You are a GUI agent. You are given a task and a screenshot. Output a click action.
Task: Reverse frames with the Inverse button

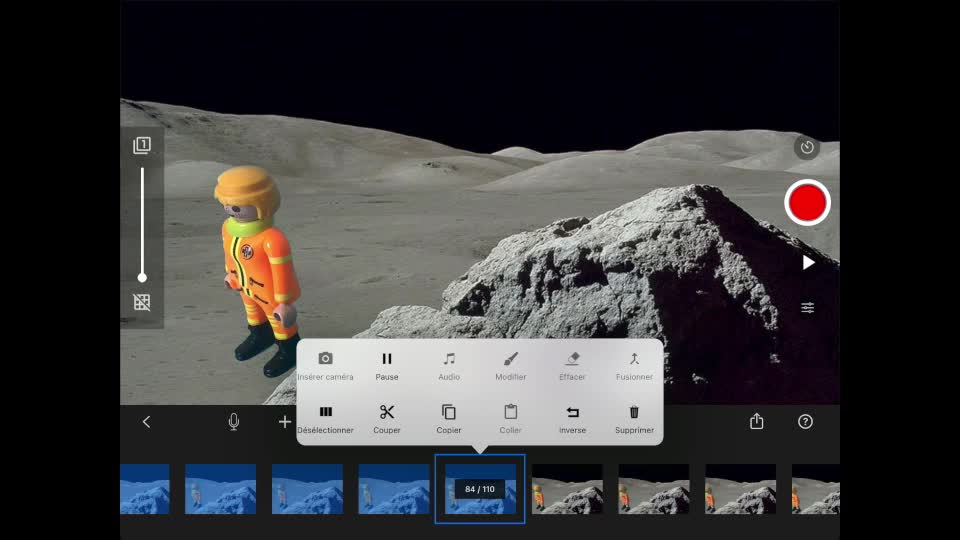pyautogui.click(x=572, y=412)
